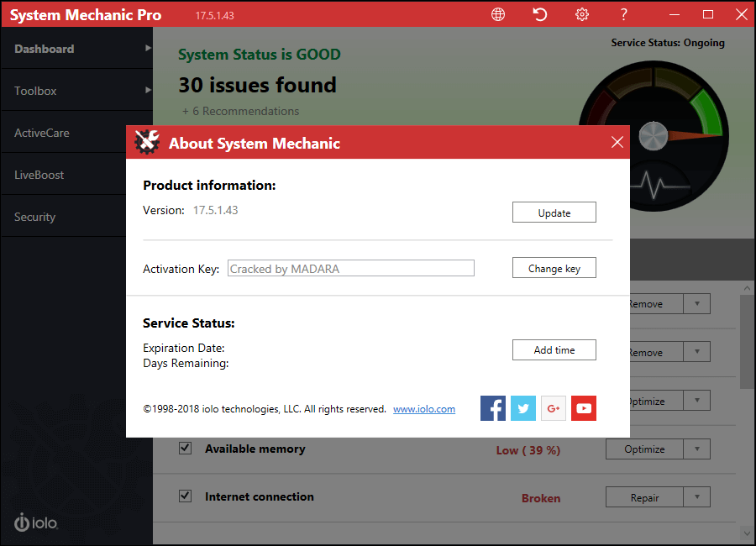Open settings via the gear icon
This screenshot has height=546, width=756.
point(582,14)
